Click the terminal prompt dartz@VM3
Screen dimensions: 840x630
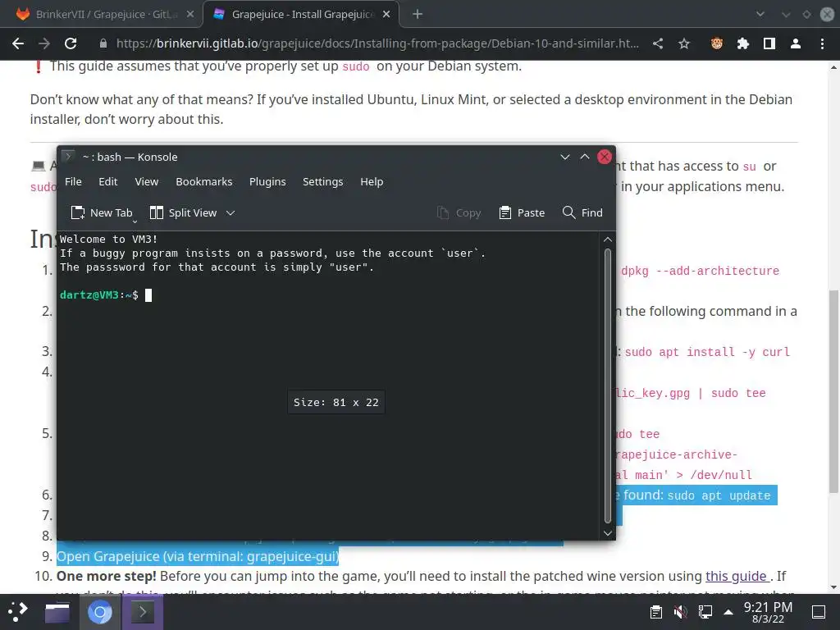click(99, 295)
